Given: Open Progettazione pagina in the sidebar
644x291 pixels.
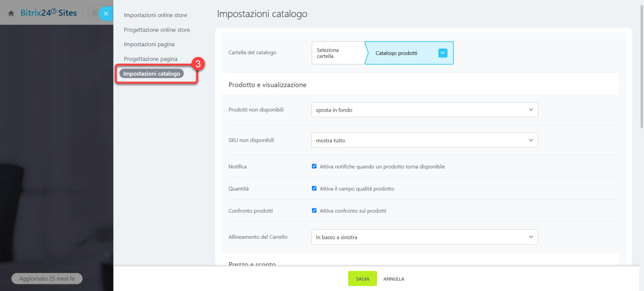Looking at the screenshot, I should (150, 59).
